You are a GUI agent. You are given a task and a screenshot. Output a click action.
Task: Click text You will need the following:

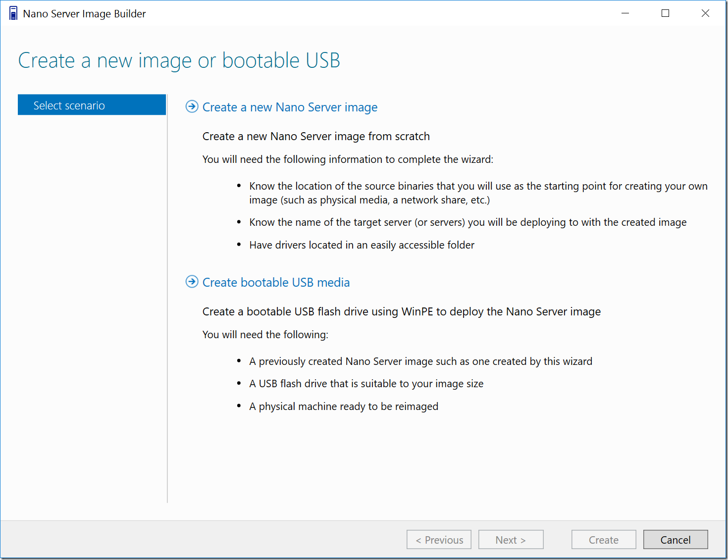[265, 335]
